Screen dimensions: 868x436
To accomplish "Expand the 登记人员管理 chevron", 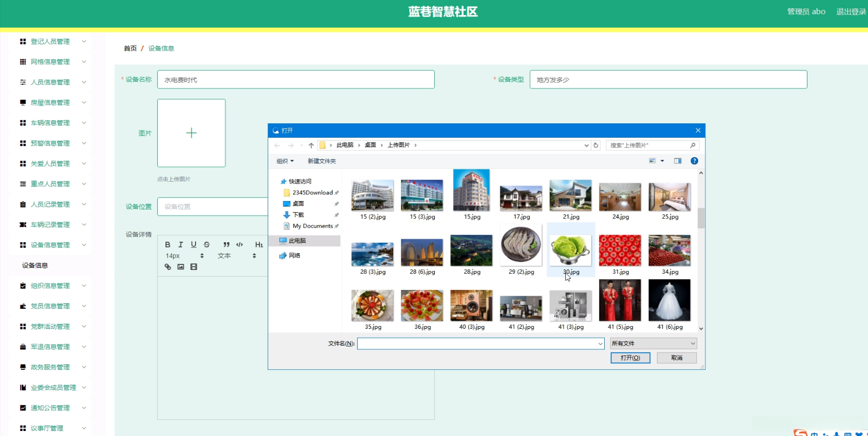I will point(84,42).
